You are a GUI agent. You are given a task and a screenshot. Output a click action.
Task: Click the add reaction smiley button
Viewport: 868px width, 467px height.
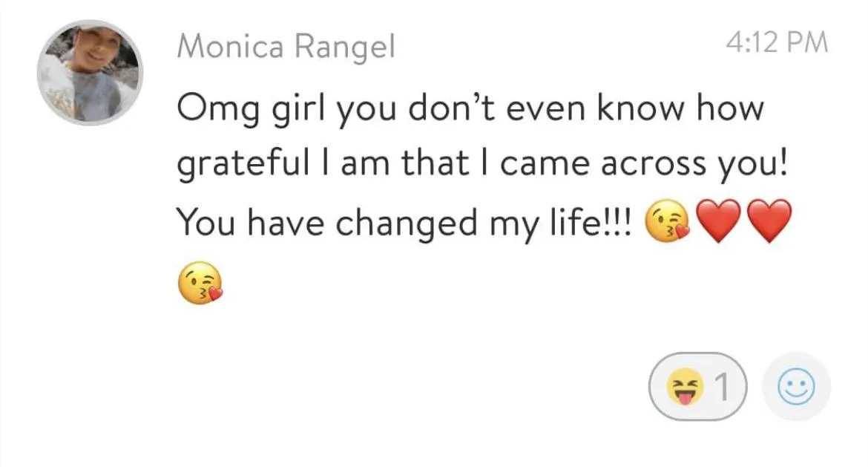796,387
